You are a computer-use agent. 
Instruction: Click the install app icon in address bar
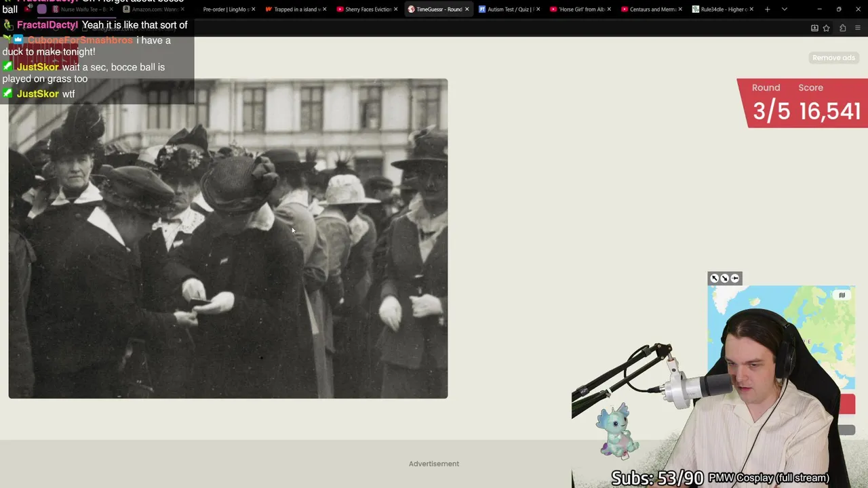(x=814, y=28)
